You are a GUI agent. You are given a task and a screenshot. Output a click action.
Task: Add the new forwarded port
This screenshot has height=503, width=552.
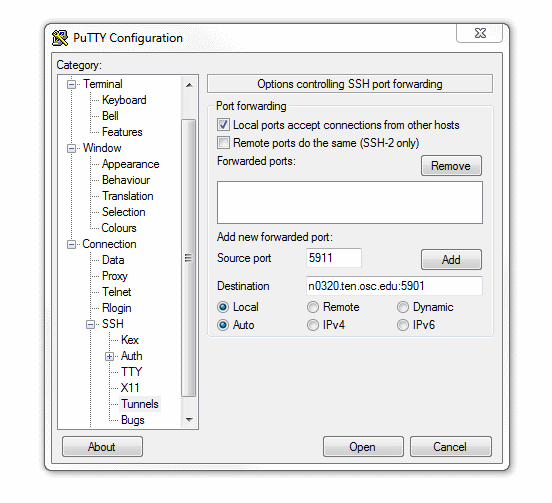point(451,260)
